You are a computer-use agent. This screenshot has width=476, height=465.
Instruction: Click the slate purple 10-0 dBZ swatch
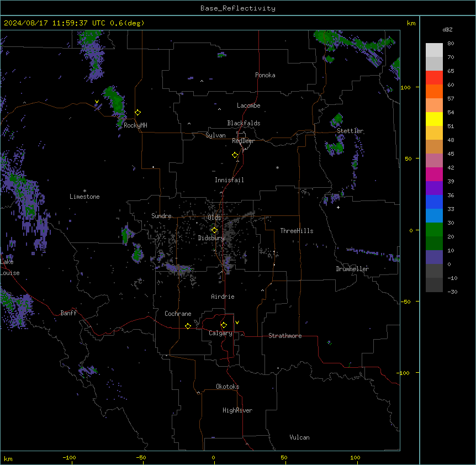click(x=434, y=257)
